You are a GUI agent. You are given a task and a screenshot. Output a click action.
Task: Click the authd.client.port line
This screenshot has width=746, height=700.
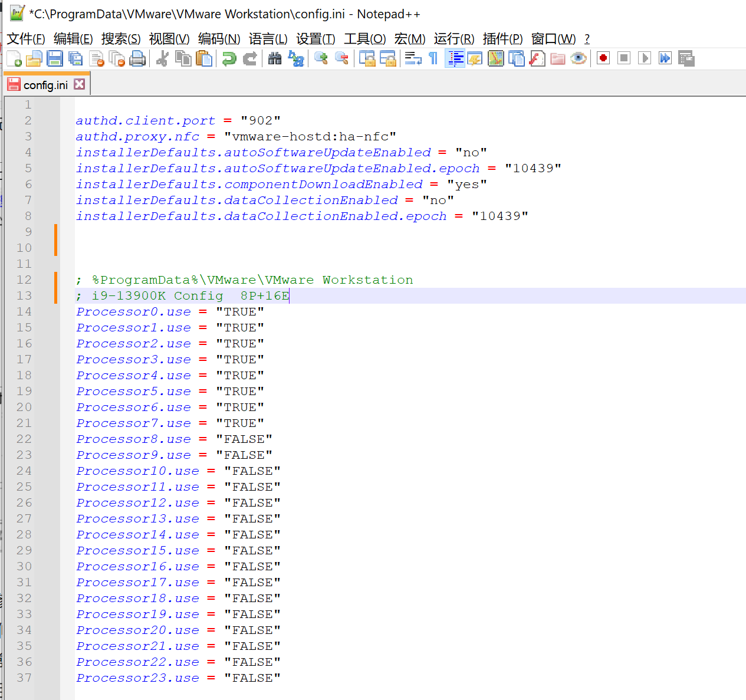tap(178, 120)
